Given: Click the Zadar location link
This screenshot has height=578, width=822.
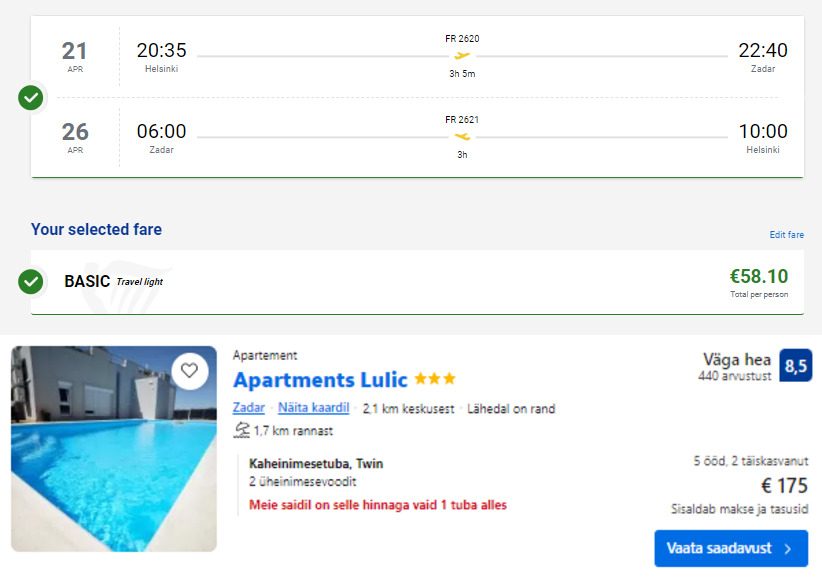Looking at the screenshot, I should (248, 408).
